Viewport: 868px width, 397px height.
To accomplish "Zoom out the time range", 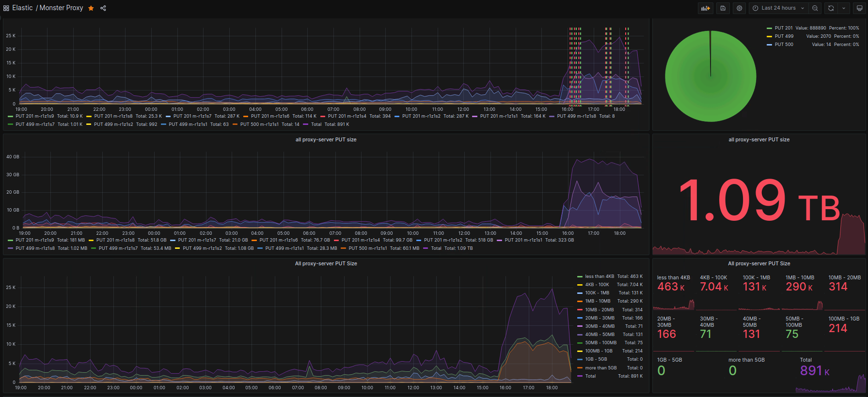I will point(815,8).
